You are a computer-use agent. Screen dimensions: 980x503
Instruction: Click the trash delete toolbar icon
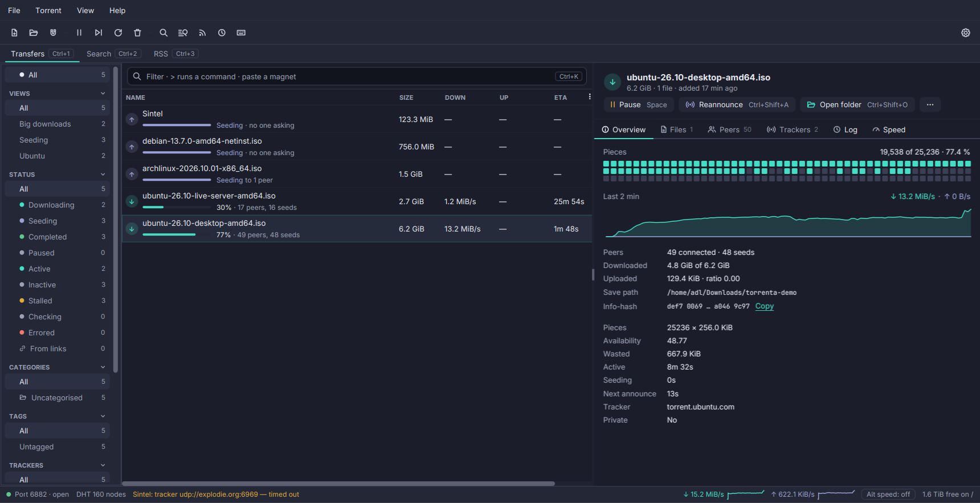pos(137,33)
